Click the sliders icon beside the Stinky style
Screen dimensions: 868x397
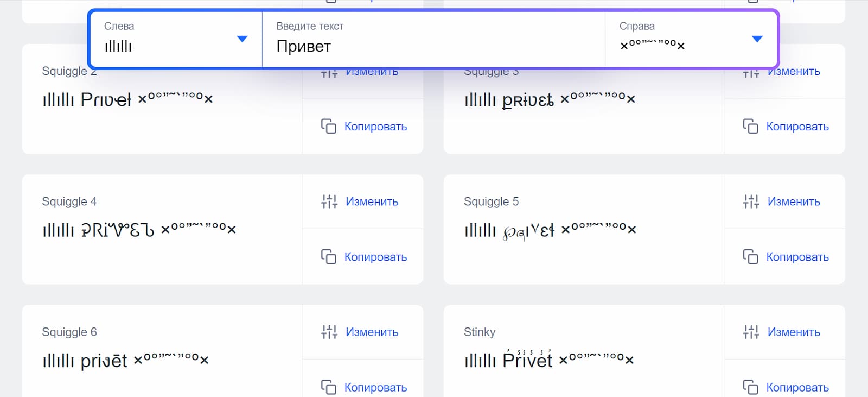pyautogui.click(x=750, y=332)
